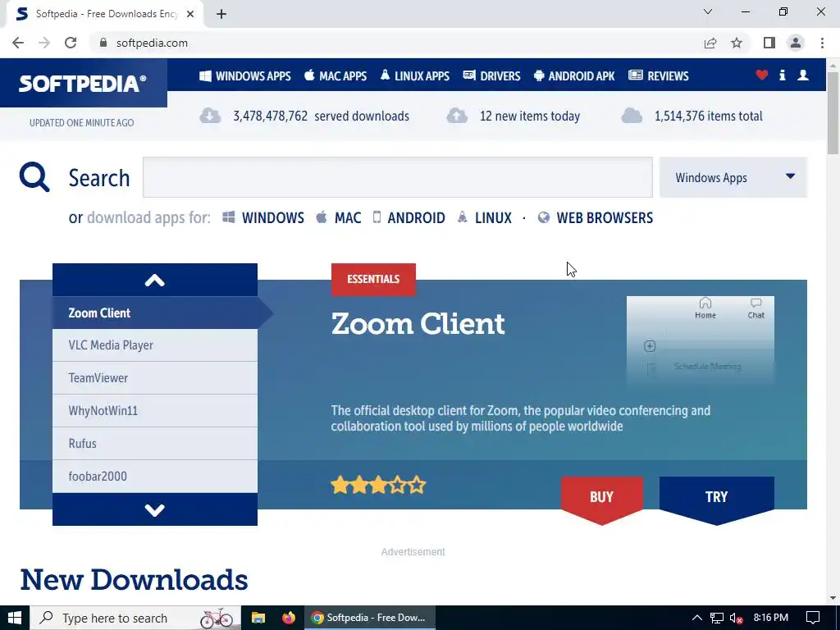Open the Windows Start menu
Screen dimensions: 840x630
click(x=15, y=618)
